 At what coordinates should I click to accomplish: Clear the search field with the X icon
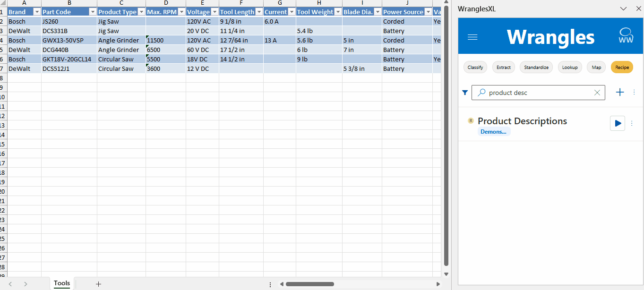click(x=597, y=93)
